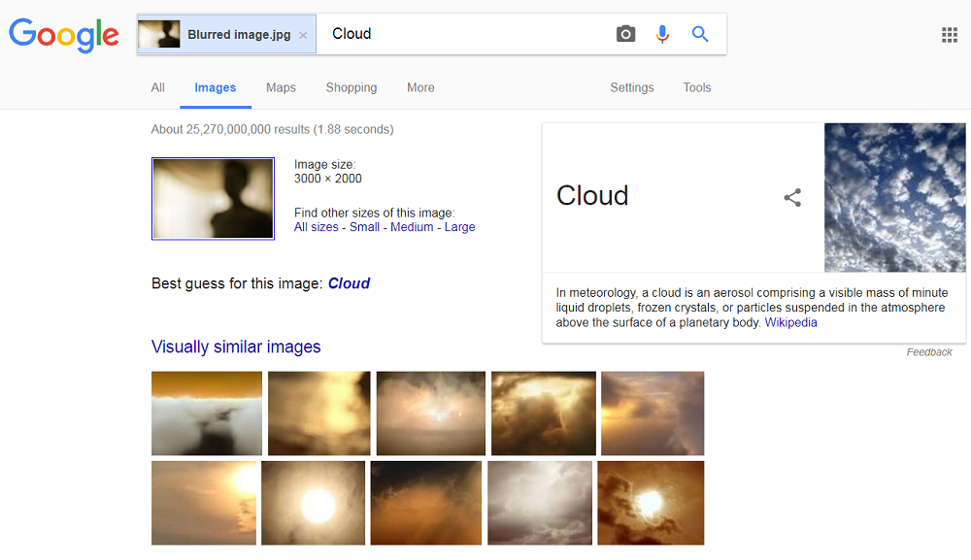Open the bright sun similar image thumbnail

(x=313, y=503)
